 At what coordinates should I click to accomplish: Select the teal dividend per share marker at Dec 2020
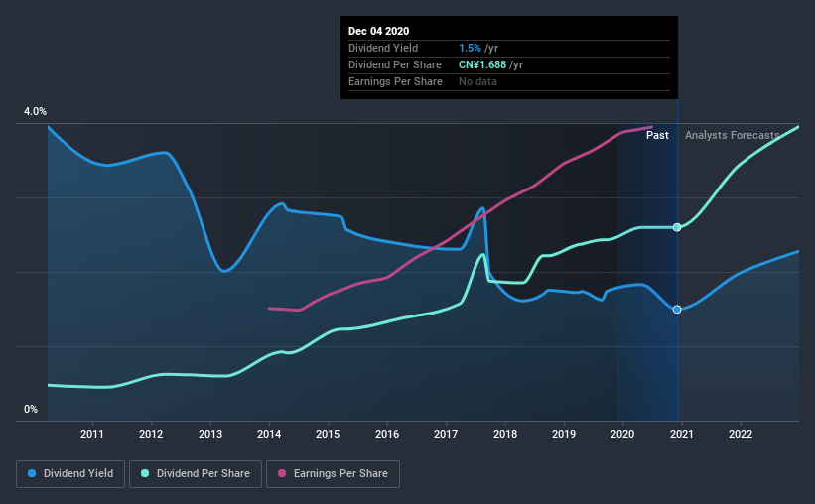pos(677,227)
